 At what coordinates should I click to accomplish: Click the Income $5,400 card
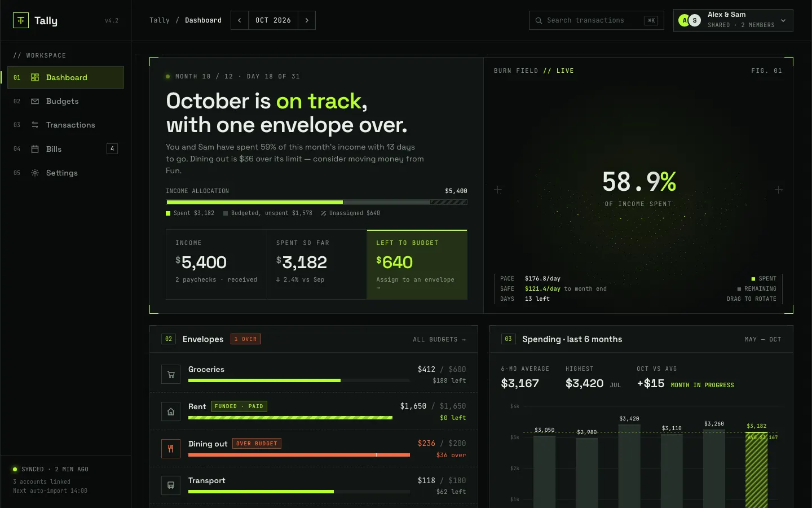pyautogui.click(x=217, y=264)
